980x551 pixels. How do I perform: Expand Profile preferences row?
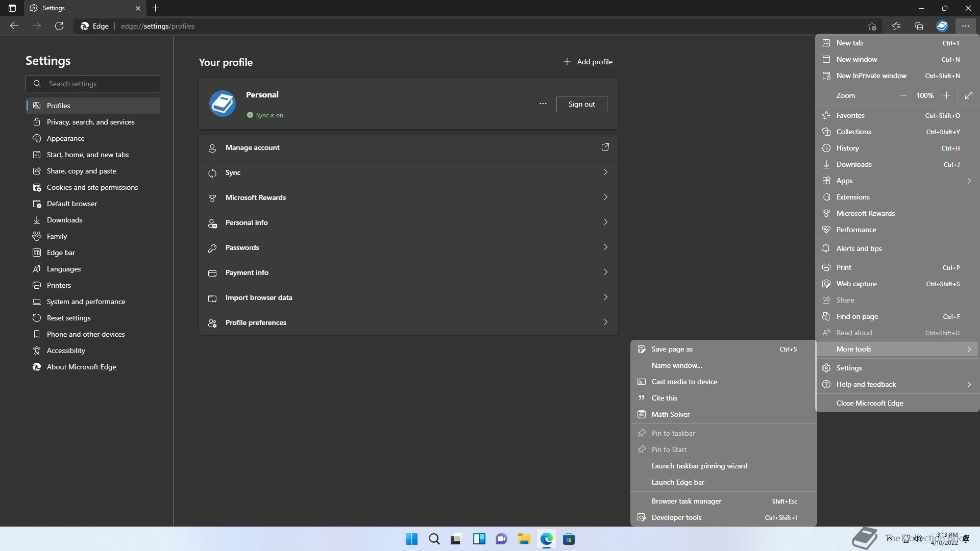pos(408,322)
